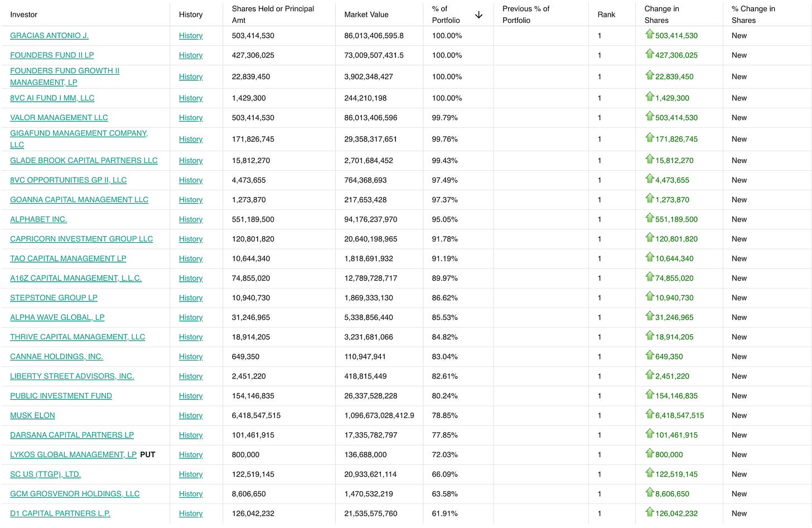Click green arrow in Public Investment Fund row
The width and height of the screenshot is (812, 528).
(650, 394)
